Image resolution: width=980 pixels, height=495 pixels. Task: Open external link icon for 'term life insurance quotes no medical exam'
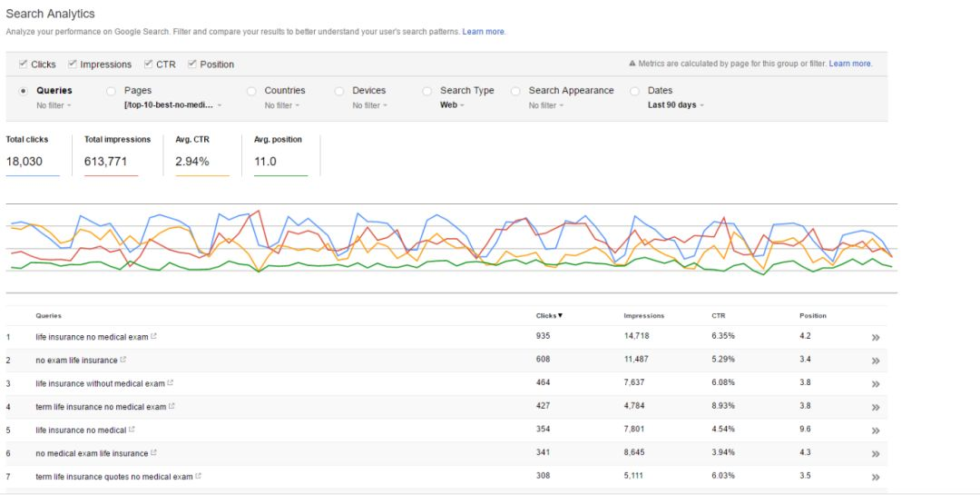pos(198,476)
